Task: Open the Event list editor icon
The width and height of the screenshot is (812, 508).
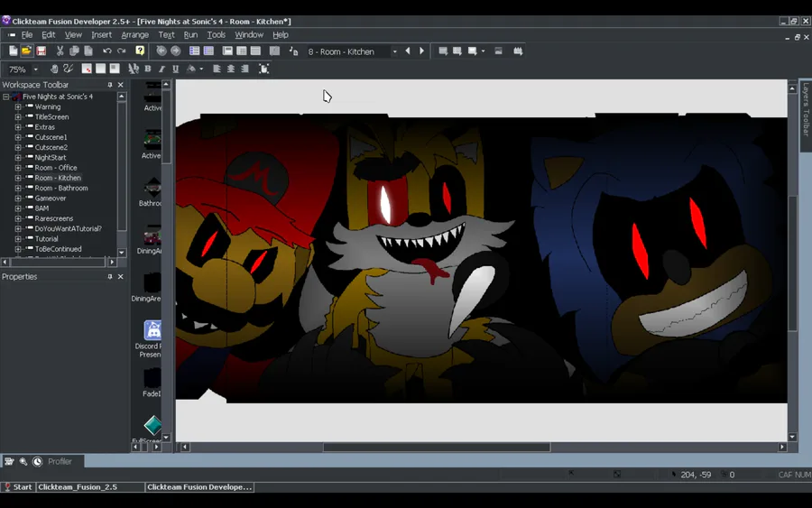Action: coord(255,51)
